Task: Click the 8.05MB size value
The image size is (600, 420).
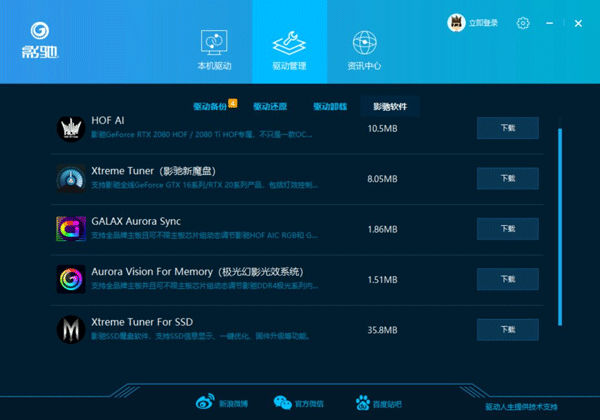Action: click(x=382, y=179)
